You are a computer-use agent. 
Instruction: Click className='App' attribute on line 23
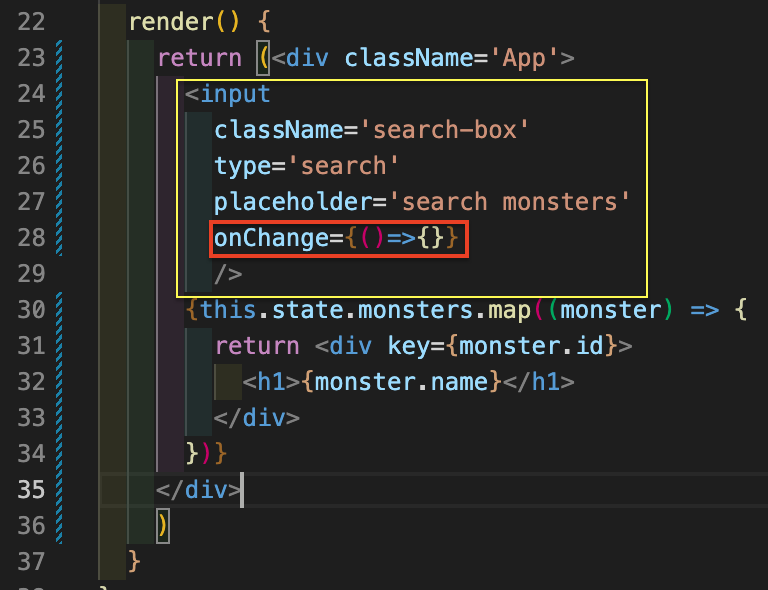tap(451, 58)
